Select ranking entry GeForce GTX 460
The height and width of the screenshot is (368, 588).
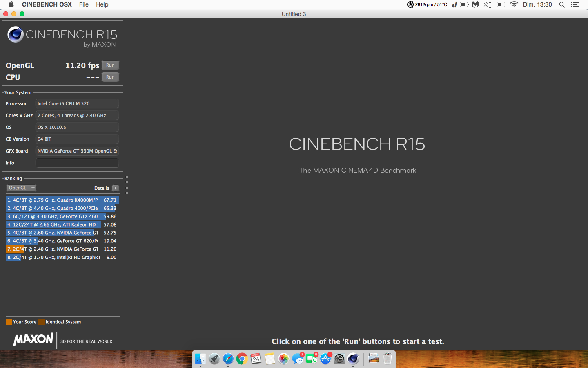62,216
